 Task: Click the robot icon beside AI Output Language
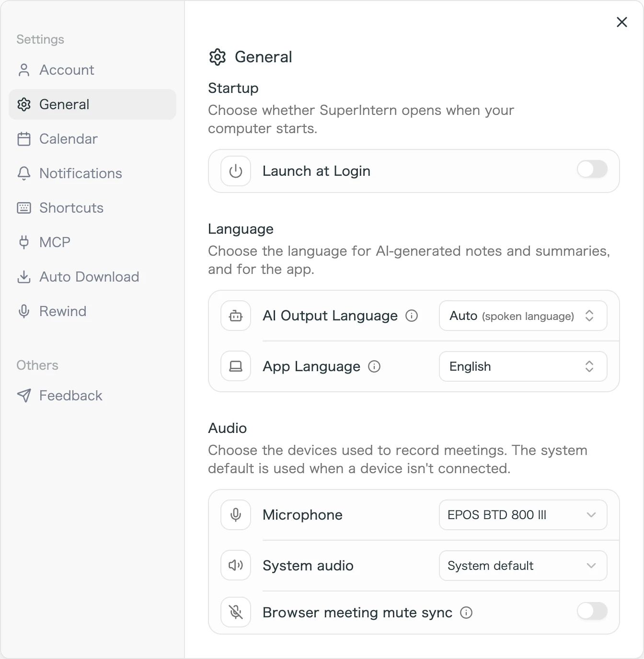tap(236, 316)
